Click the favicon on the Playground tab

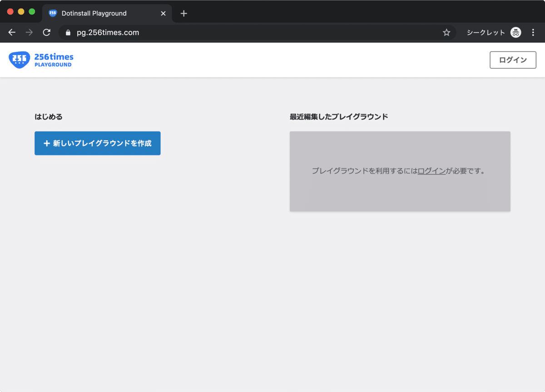click(x=52, y=13)
